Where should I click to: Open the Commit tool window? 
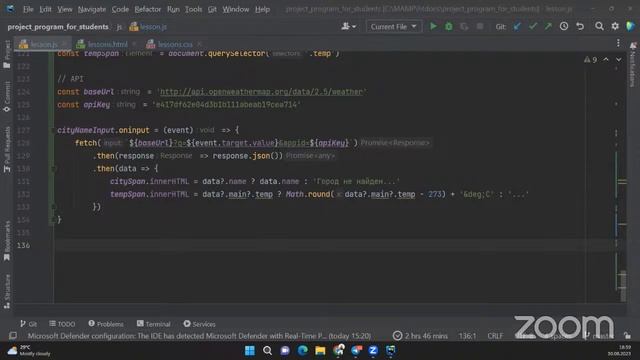click(x=7, y=97)
